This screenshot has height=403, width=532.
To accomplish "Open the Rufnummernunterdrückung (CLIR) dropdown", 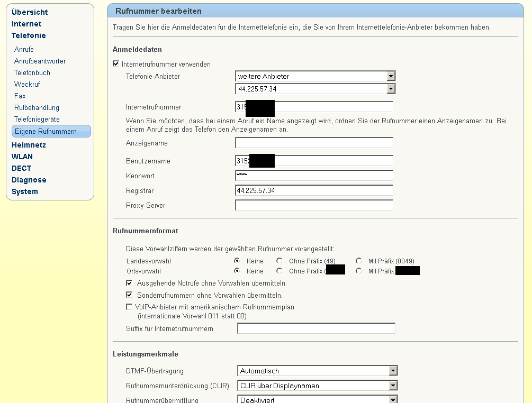I will point(317,386).
